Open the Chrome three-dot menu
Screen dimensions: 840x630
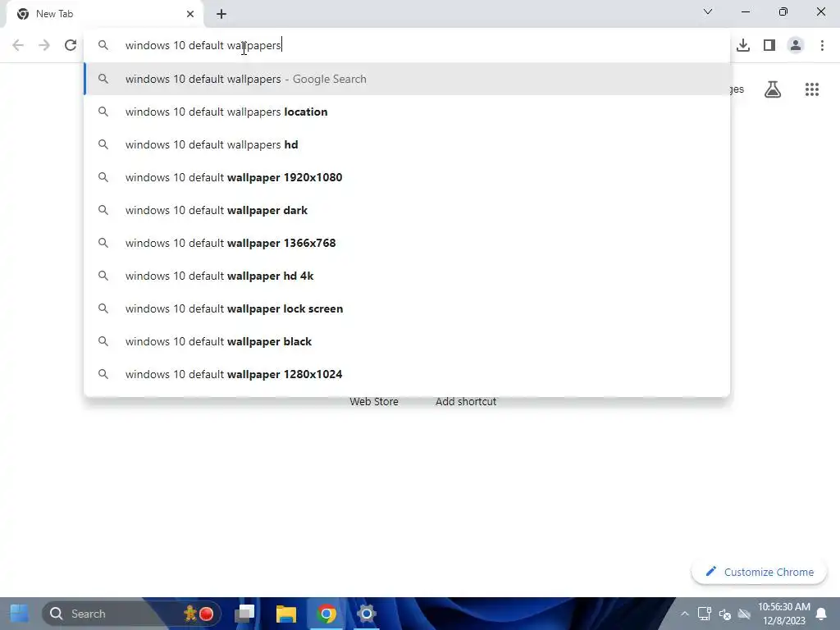822,45
